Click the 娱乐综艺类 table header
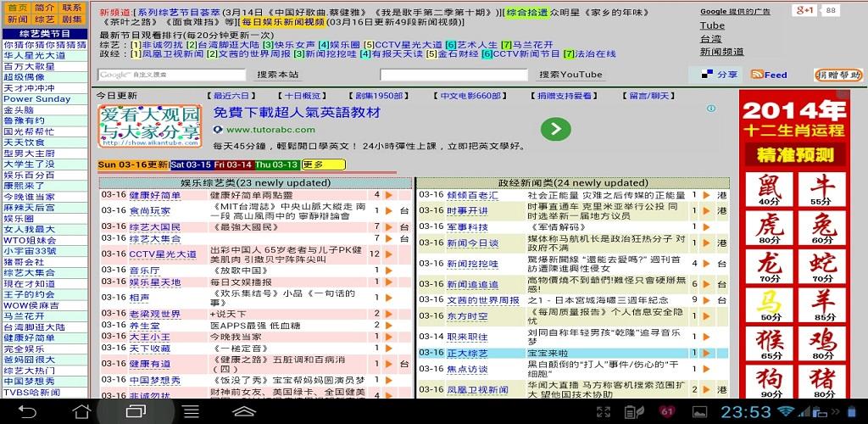Image resolution: width=868 pixels, height=424 pixels. [256, 183]
